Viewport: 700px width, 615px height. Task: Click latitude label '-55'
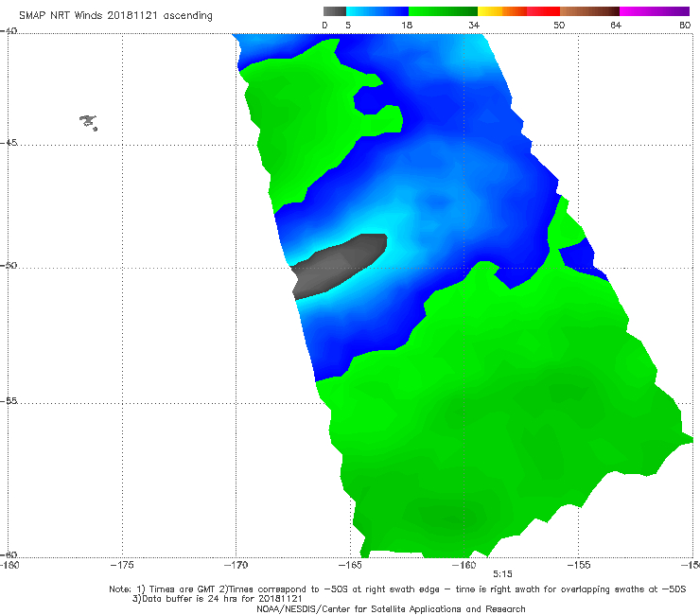9,400
